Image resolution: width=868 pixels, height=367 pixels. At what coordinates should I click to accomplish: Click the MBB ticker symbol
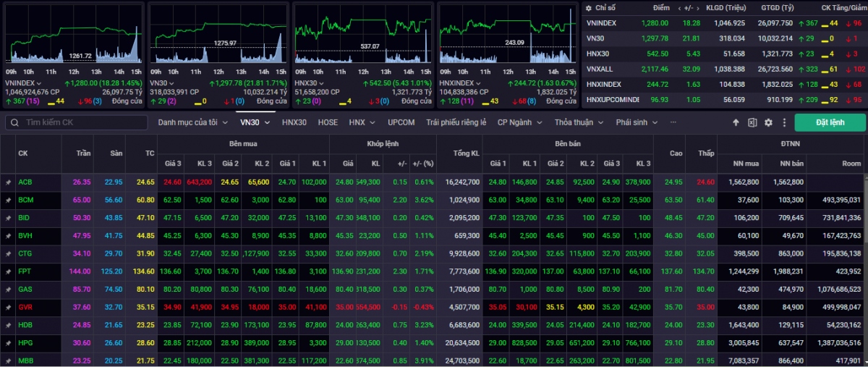click(25, 360)
